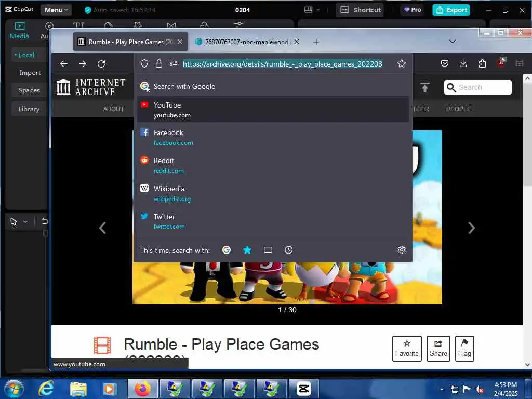Select the Facebook suggestion
Viewport: 532px width, 399px height.
pos(273,137)
